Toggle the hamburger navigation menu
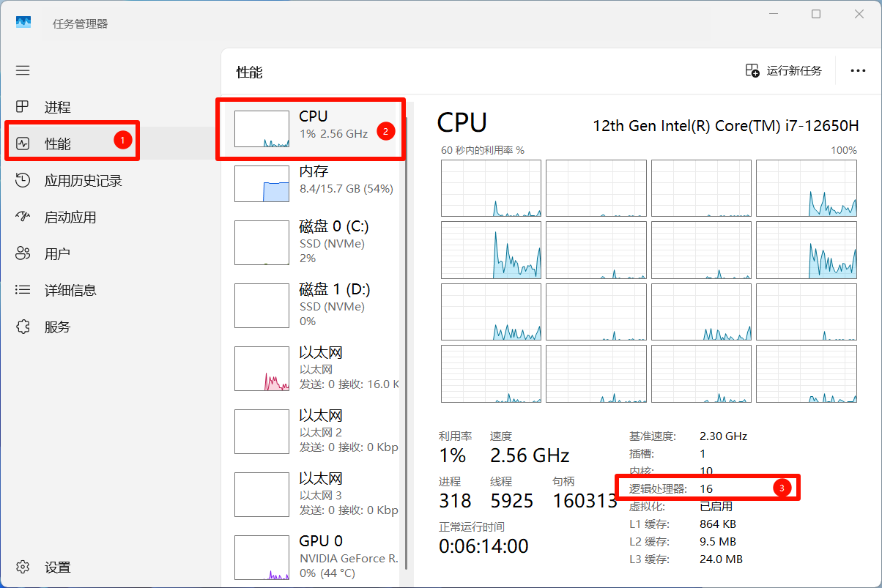882x588 pixels. coord(23,70)
